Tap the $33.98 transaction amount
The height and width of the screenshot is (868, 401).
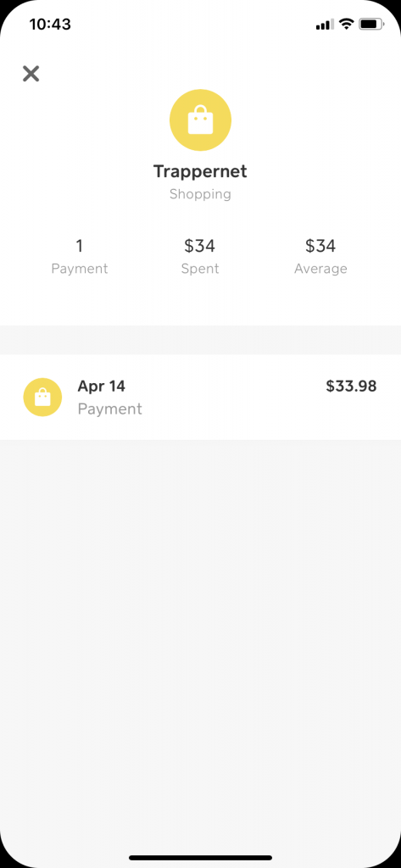click(351, 386)
